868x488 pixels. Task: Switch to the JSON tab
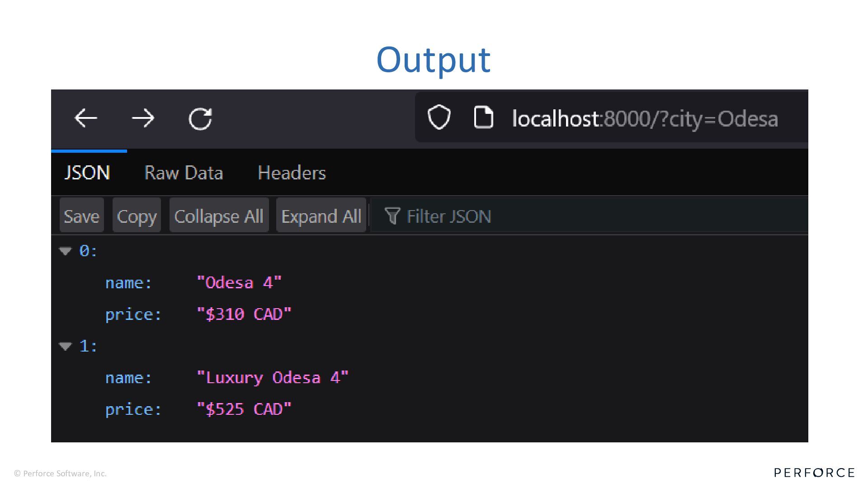click(x=87, y=173)
